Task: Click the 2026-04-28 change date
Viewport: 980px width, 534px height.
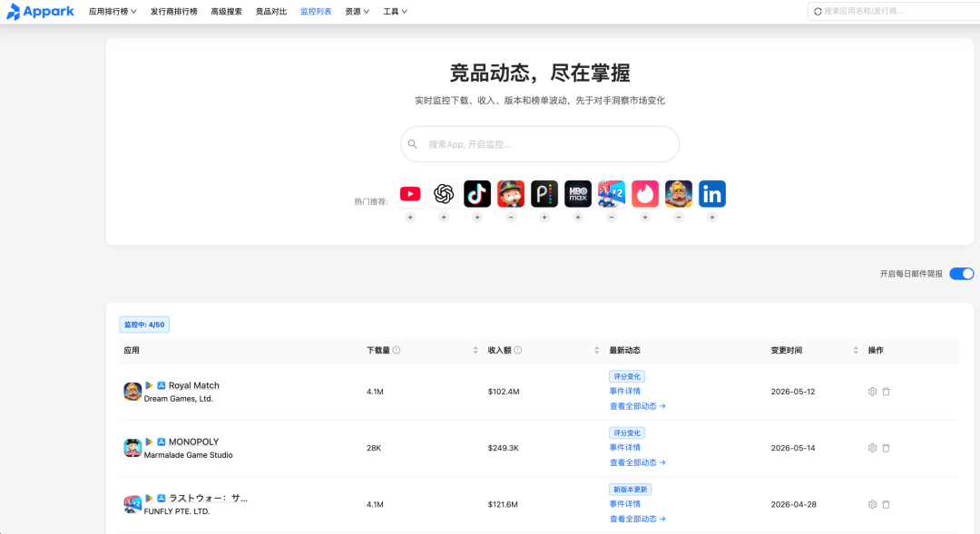Action: pos(794,504)
